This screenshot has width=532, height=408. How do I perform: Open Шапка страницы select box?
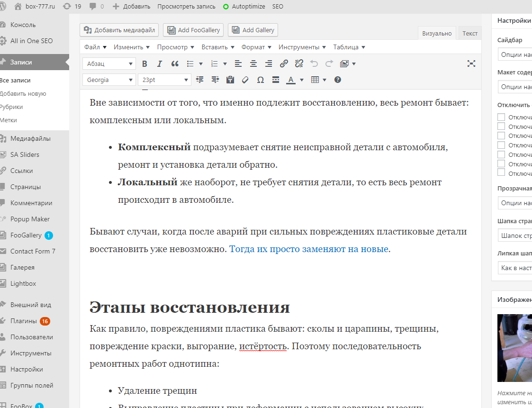(514, 235)
